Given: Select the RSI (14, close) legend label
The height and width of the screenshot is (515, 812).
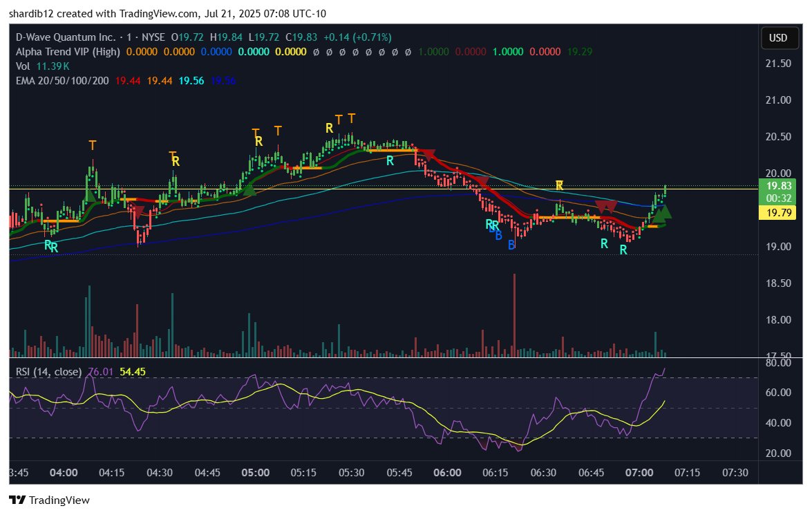Looking at the screenshot, I should click(x=48, y=372).
